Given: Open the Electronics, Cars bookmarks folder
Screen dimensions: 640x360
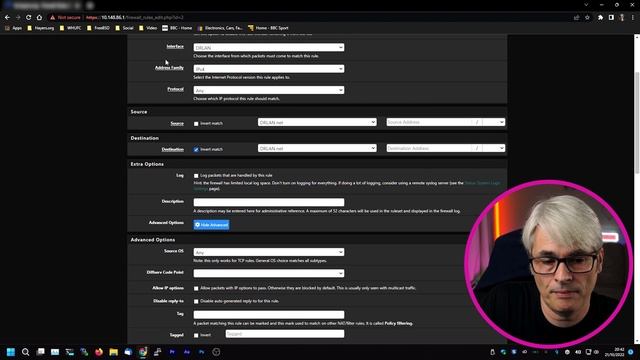Looking at the screenshot, I should point(220,28).
